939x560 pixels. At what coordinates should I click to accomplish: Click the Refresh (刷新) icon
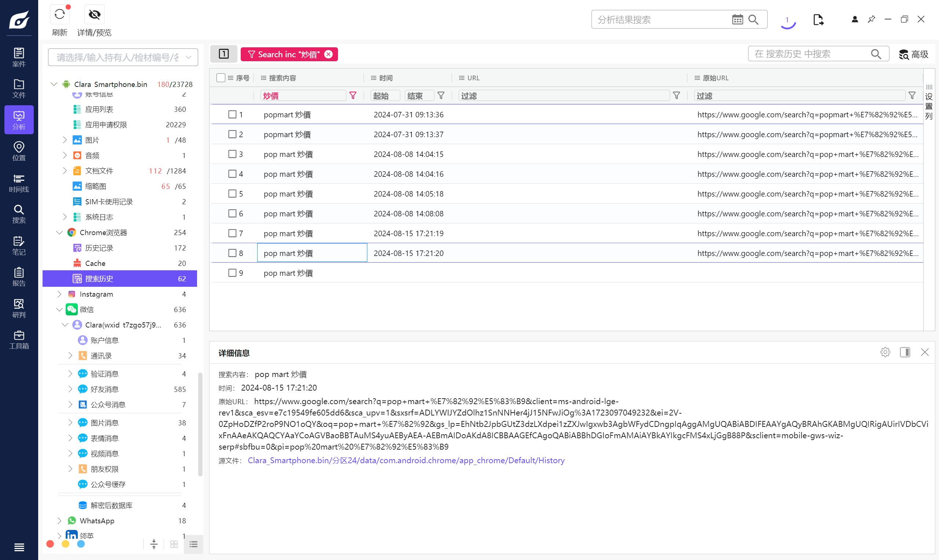point(59,15)
